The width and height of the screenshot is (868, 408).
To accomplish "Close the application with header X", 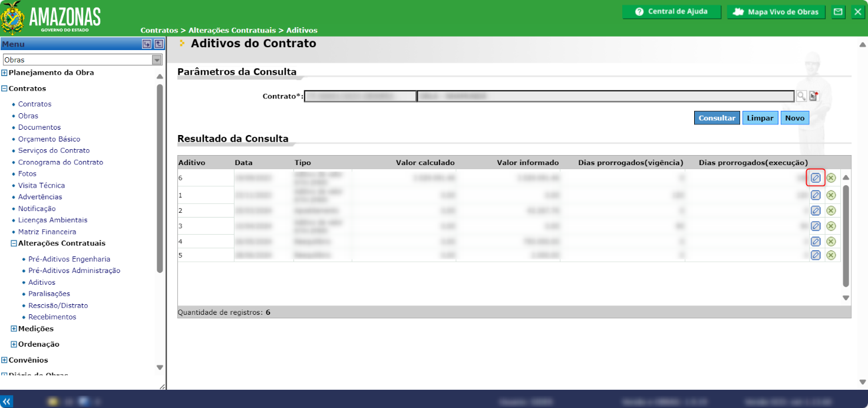I will (857, 12).
